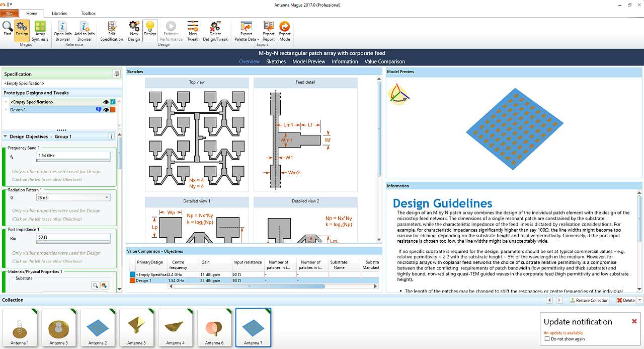Click blue swatch in Value Comparison Empty Specification row
The image size is (644, 349).
tap(132, 274)
